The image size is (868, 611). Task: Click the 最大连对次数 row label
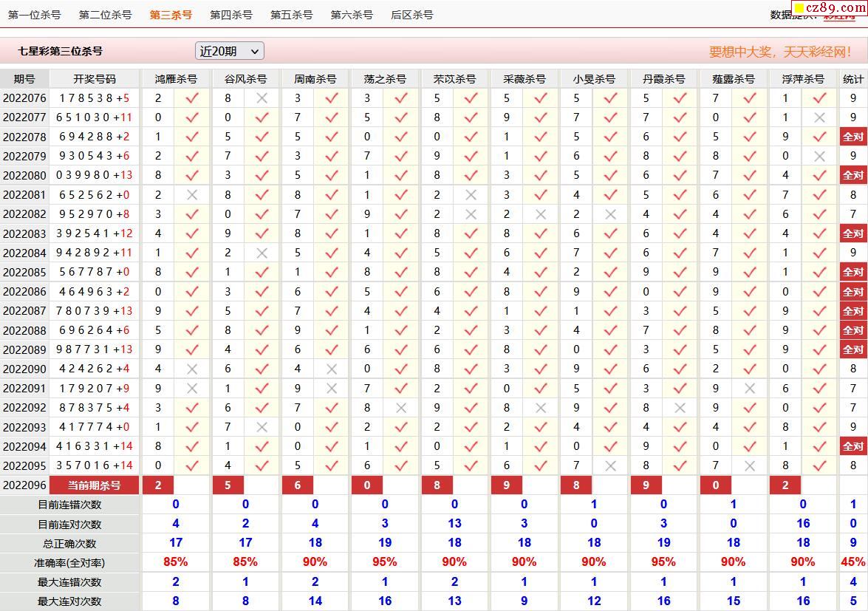pos(69,601)
